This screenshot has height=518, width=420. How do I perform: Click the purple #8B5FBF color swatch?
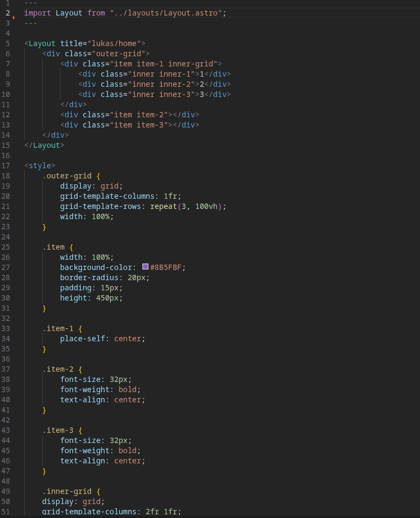coord(145,267)
